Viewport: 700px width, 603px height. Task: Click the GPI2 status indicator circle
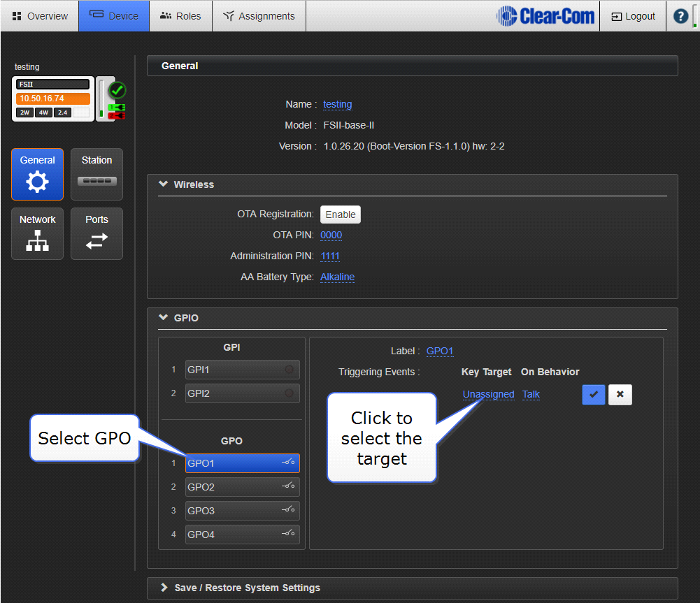[x=290, y=393]
